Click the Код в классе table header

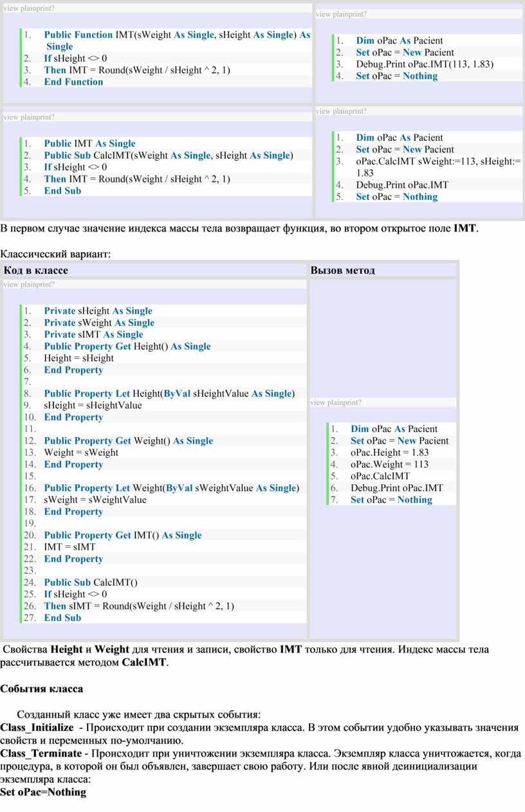tap(36, 270)
